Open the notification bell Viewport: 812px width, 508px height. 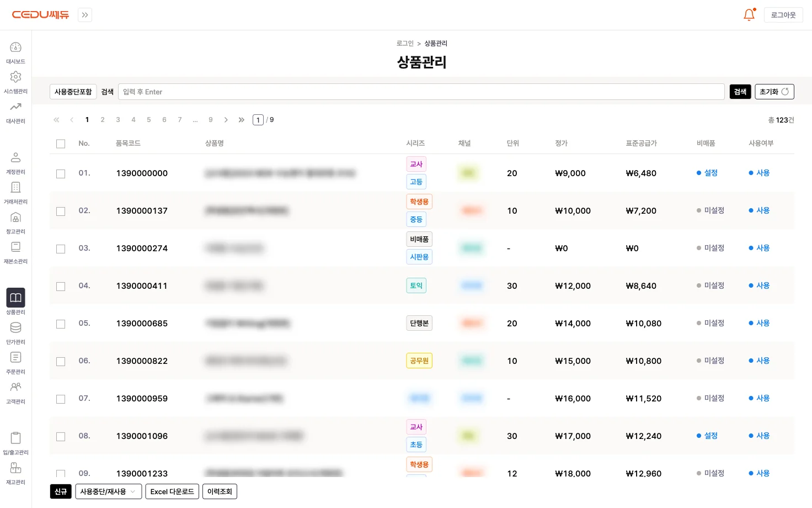[749, 15]
